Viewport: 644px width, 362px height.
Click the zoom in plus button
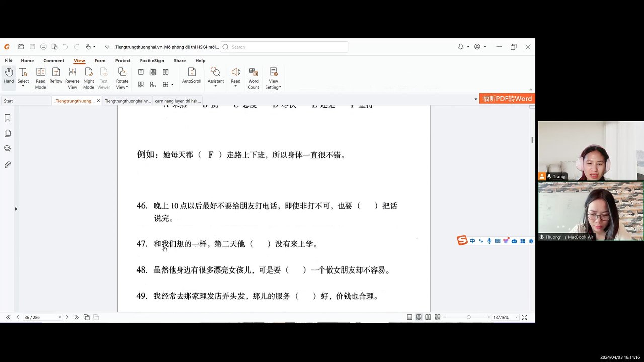[x=489, y=317]
